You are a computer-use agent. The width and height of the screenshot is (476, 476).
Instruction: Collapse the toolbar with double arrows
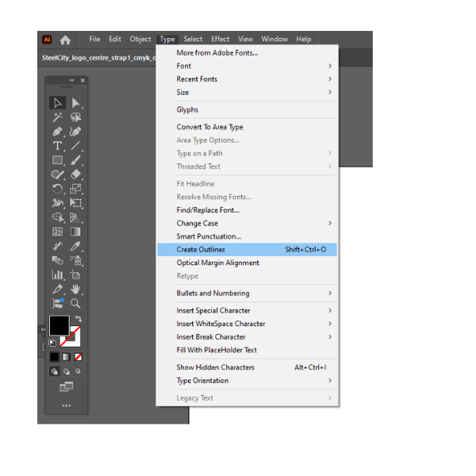71,80
